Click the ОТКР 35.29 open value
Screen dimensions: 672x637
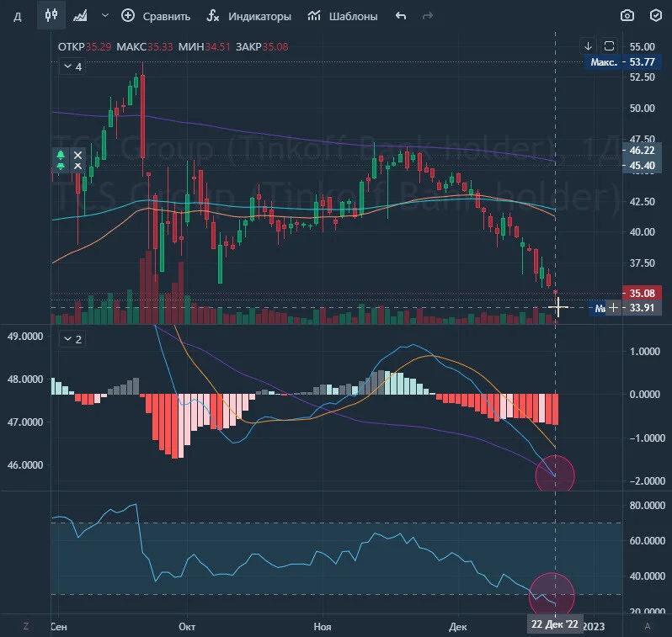(x=84, y=46)
